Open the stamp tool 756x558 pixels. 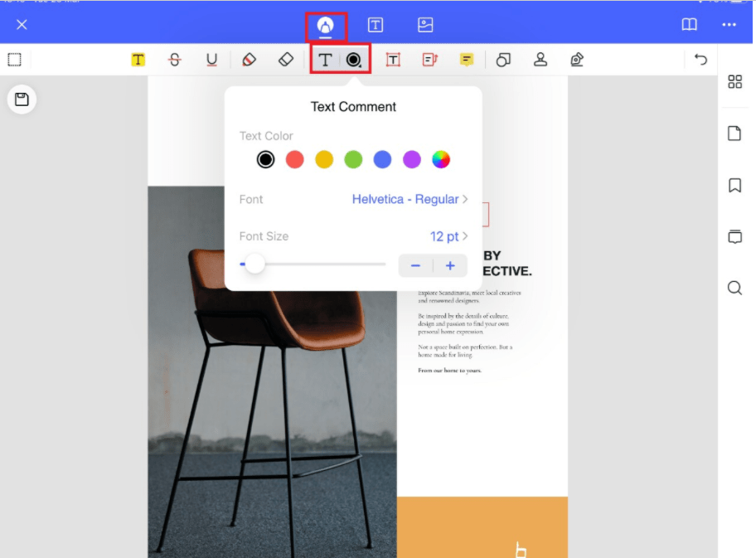point(540,60)
